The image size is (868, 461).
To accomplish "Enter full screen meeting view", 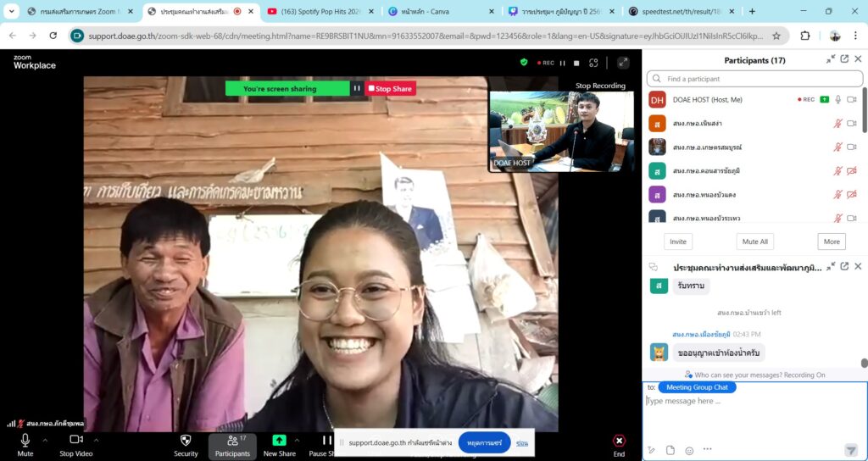I will click(623, 63).
